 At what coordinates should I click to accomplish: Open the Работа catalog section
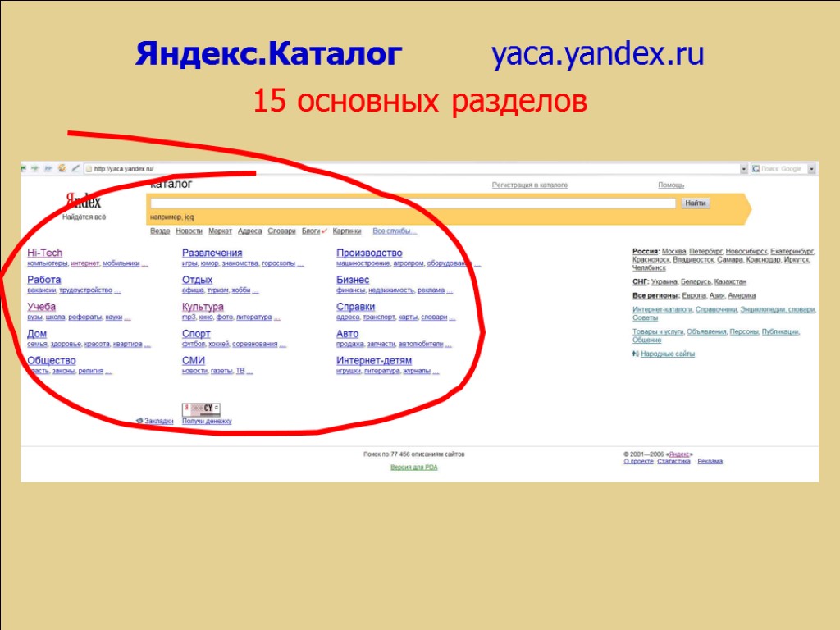44,280
